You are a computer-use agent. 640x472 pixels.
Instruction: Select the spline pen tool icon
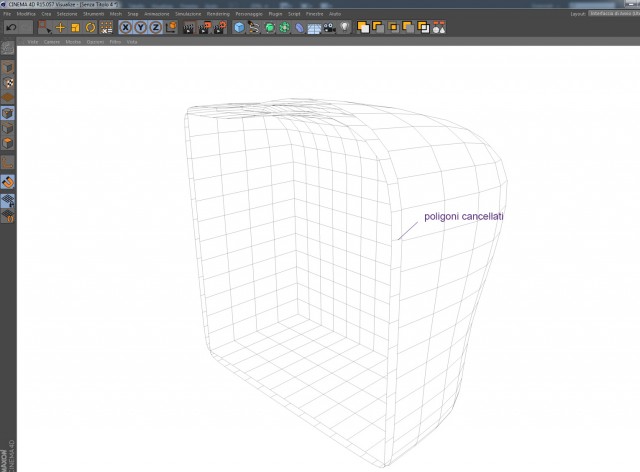(x=254, y=27)
